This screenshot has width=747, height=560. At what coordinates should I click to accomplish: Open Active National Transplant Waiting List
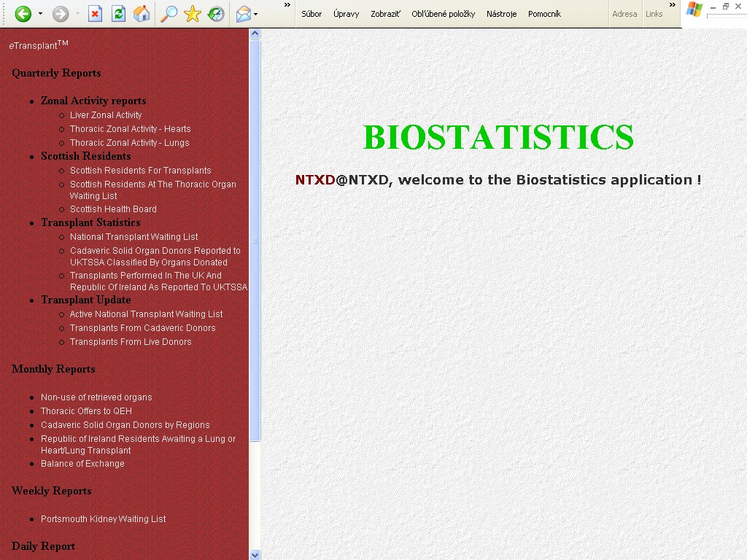click(146, 314)
